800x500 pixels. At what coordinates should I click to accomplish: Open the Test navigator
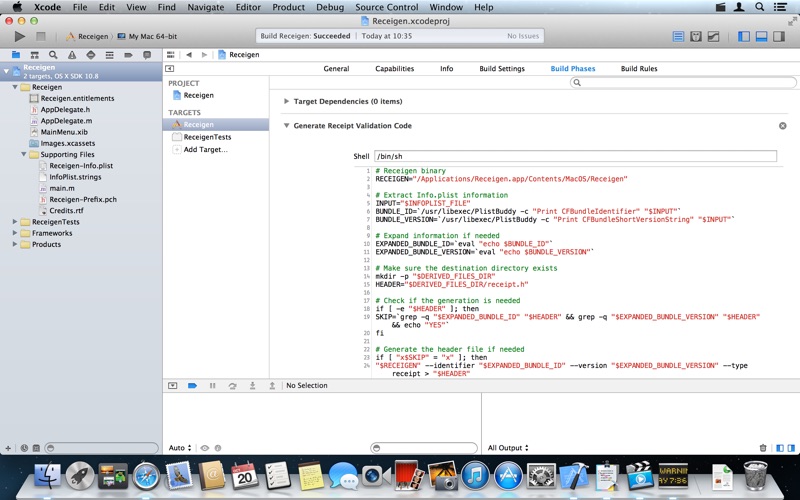click(91, 55)
